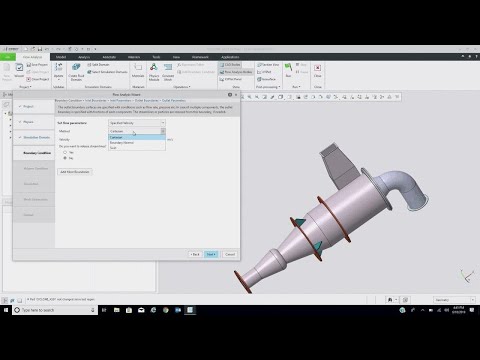Open the Physics Module tool

(154, 72)
